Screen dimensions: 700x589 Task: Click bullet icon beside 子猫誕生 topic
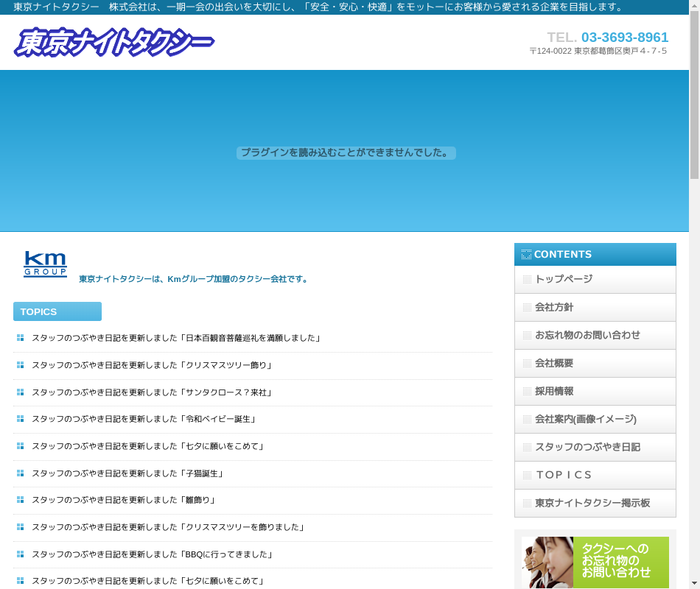[20, 473]
